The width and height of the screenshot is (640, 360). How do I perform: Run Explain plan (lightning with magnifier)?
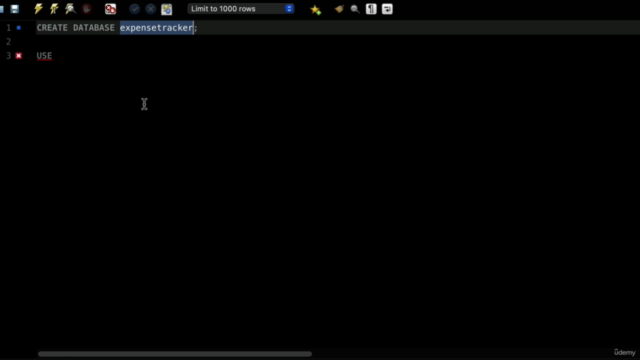click(70, 9)
